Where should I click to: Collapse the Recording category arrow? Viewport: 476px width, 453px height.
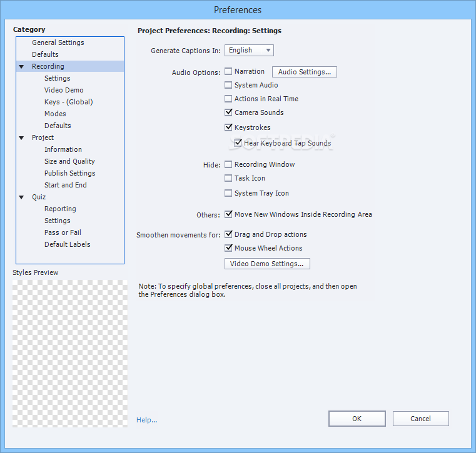pyautogui.click(x=21, y=67)
